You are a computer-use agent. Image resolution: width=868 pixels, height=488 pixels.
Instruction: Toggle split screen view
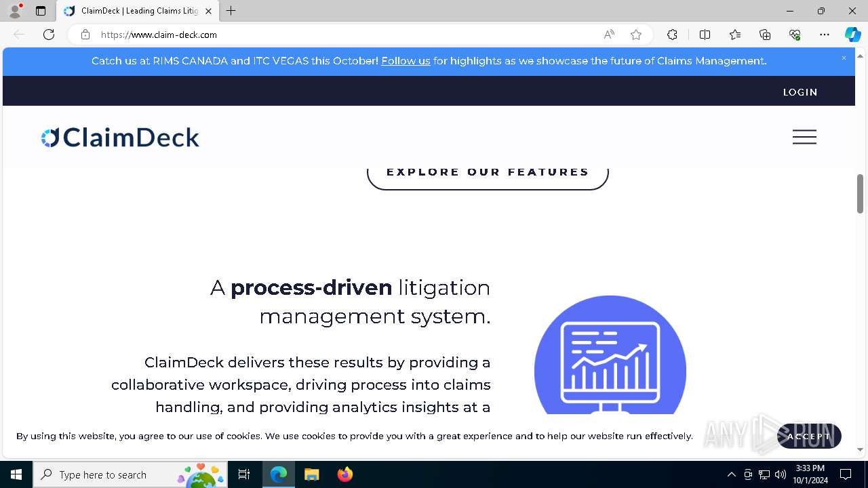pyautogui.click(x=705, y=35)
